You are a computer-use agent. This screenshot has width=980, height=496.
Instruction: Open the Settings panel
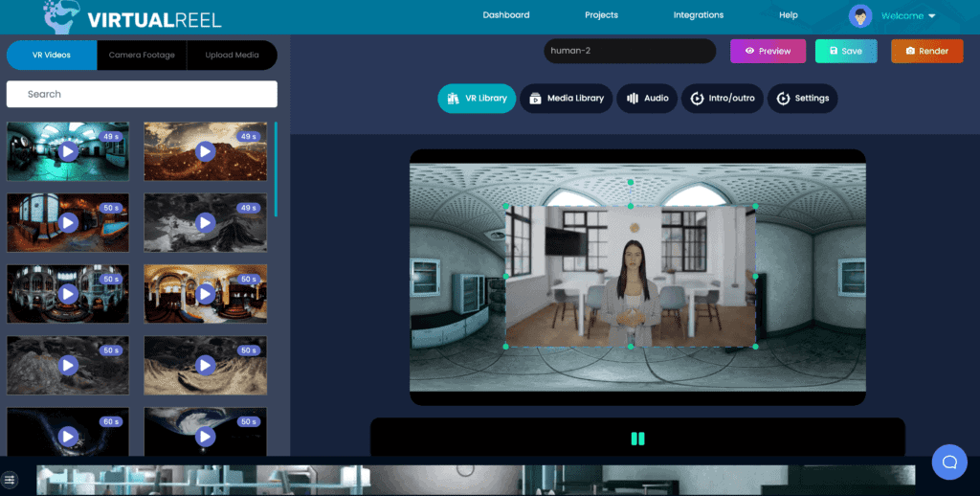pos(803,99)
